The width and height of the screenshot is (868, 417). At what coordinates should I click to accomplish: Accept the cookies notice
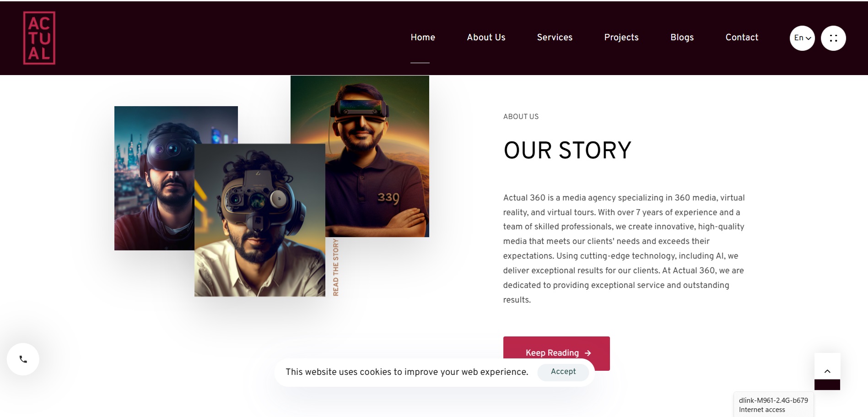click(x=563, y=372)
